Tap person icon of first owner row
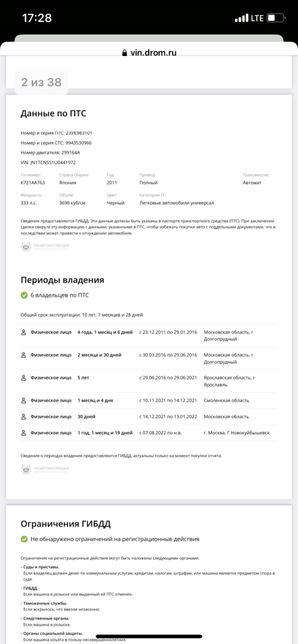This screenshot has height=644, width=298. click(23, 332)
